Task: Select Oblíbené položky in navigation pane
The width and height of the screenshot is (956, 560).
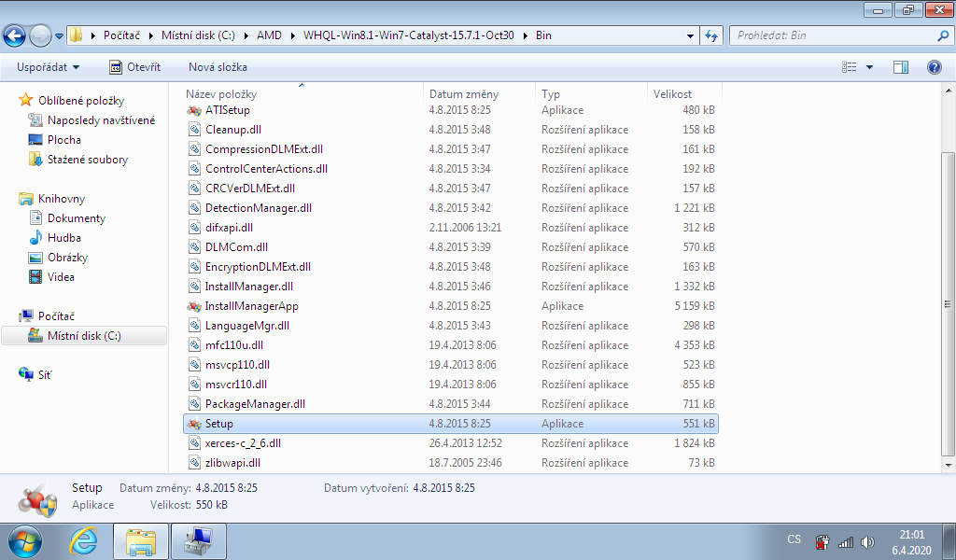Action: click(x=81, y=101)
